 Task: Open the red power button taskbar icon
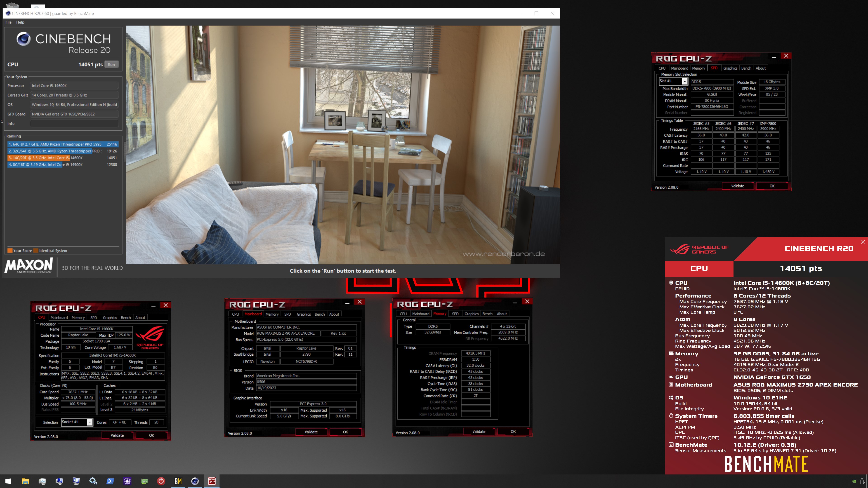click(x=161, y=481)
